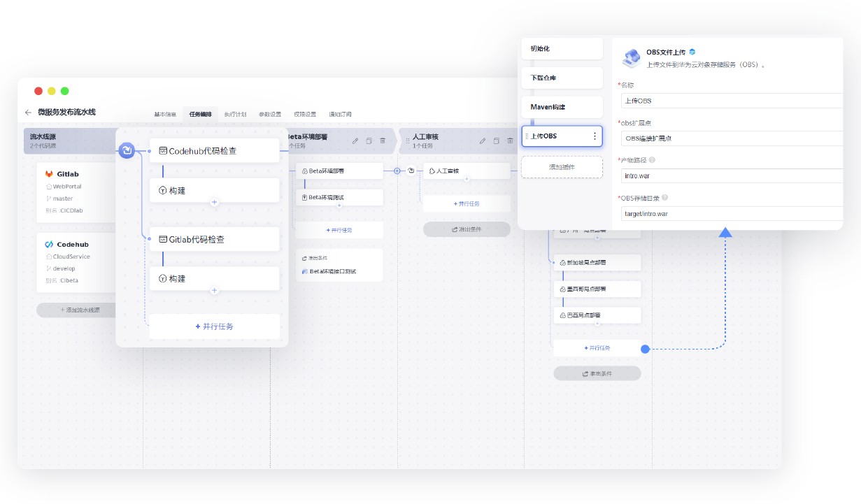The image size is (861, 504).
Task: Select the 下载仓库 step
Action: click(562, 78)
